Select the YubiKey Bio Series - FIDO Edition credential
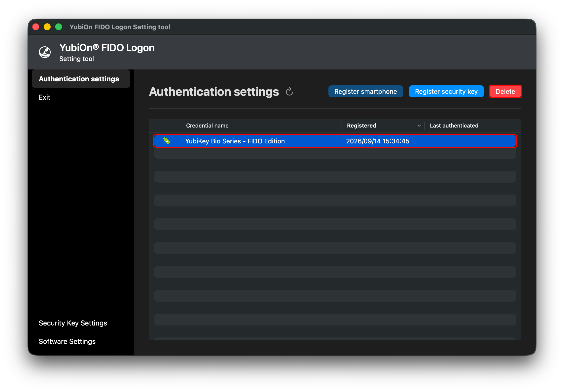 pos(335,141)
